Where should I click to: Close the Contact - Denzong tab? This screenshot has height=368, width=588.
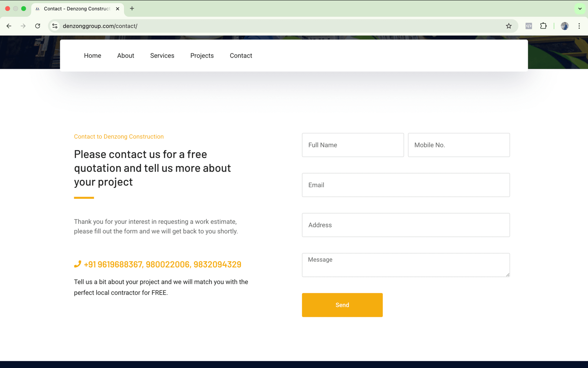[x=118, y=9]
